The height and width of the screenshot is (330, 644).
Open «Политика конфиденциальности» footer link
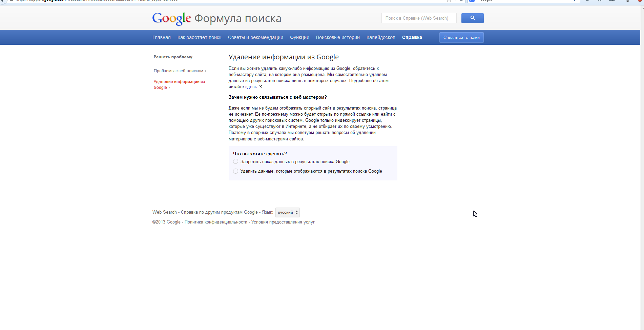(216, 222)
